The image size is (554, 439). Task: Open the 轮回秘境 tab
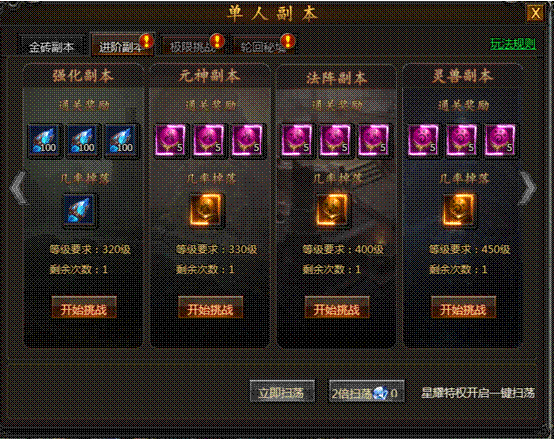[264, 46]
